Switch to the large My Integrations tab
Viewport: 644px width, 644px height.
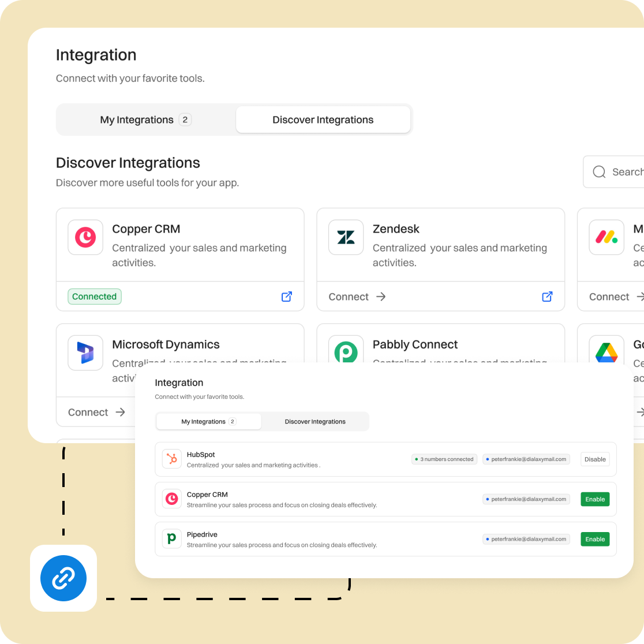coord(145,119)
